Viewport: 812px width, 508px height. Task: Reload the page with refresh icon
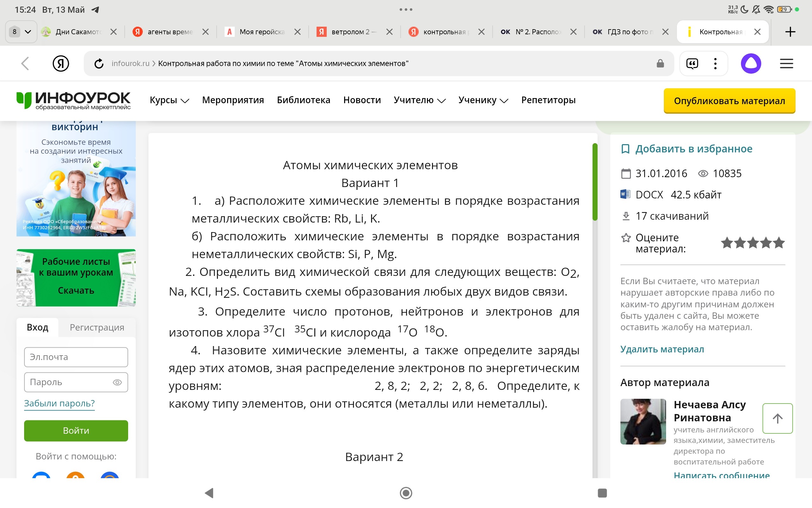tap(99, 63)
